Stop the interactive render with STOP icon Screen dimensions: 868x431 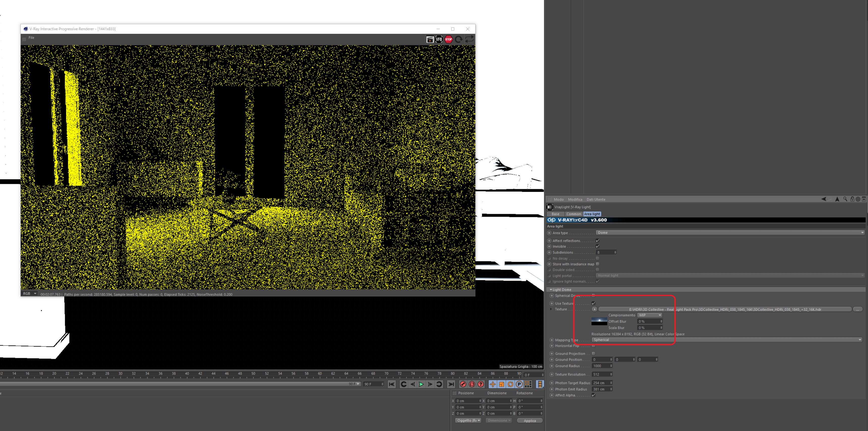click(x=448, y=39)
